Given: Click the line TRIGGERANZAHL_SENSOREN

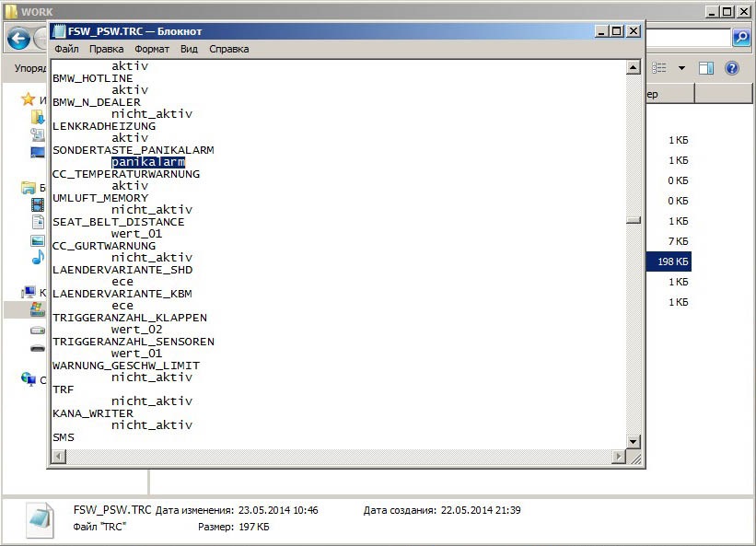Looking at the screenshot, I should click(134, 342).
